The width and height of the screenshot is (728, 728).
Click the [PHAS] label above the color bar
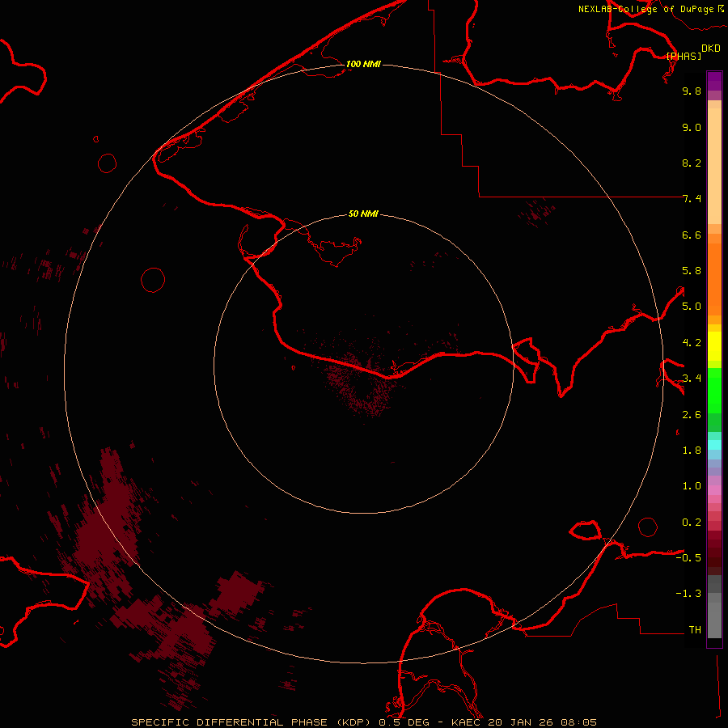coord(684,56)
